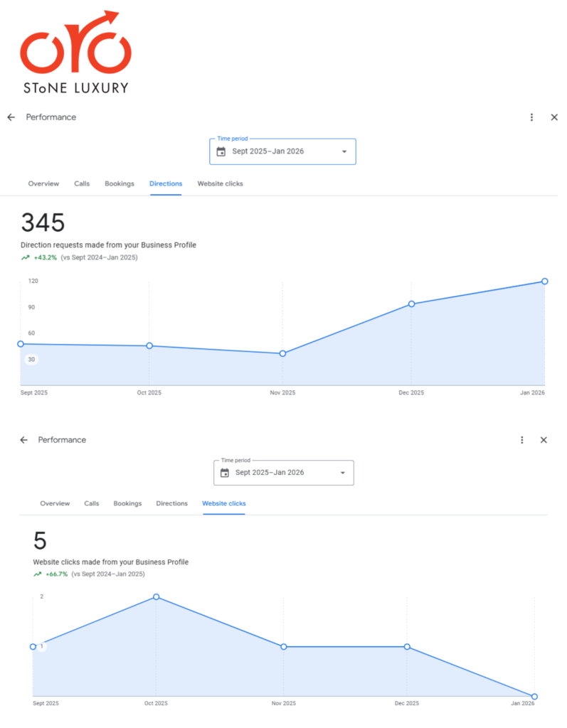Switch to Website clicks tab in upper panel
The width and height of the screenshot is (567, 728).
[x=221, y=184]
